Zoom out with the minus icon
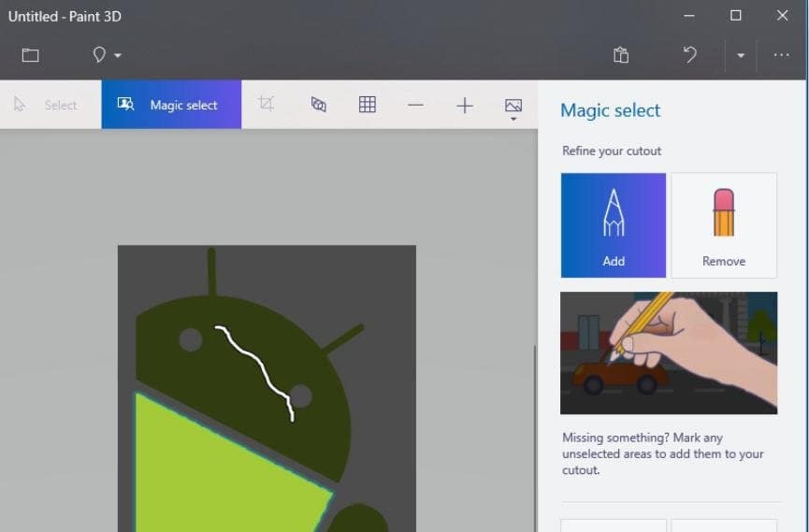 click(415, 106)
